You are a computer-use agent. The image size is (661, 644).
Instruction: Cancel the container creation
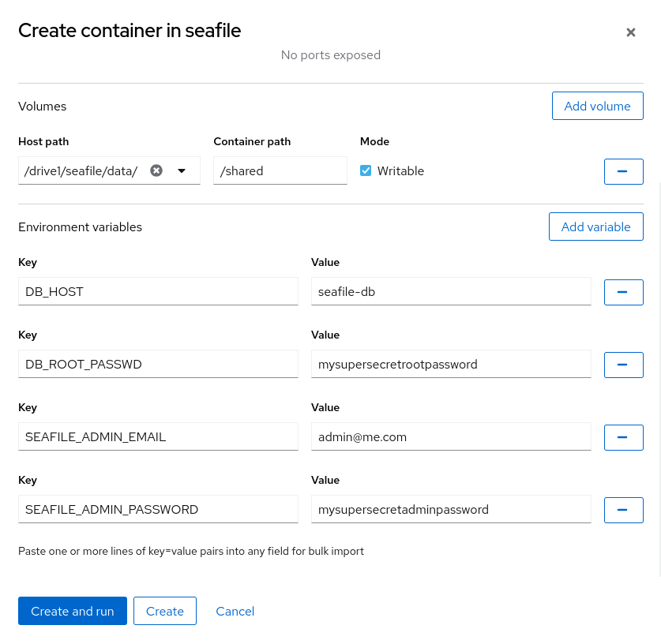(235, 611)
